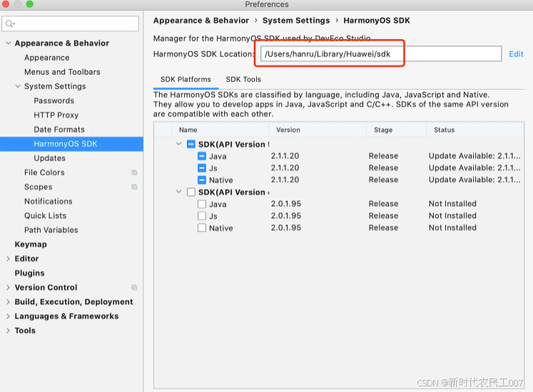The image size is (533, 392).
Task: Open Date Formats settings page
Action: [59, 130]
